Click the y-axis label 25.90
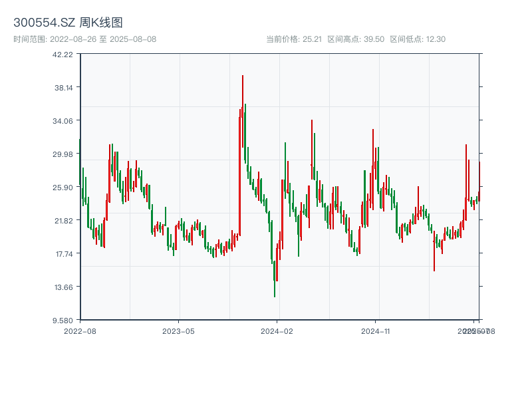 click(x=63, y=188)
